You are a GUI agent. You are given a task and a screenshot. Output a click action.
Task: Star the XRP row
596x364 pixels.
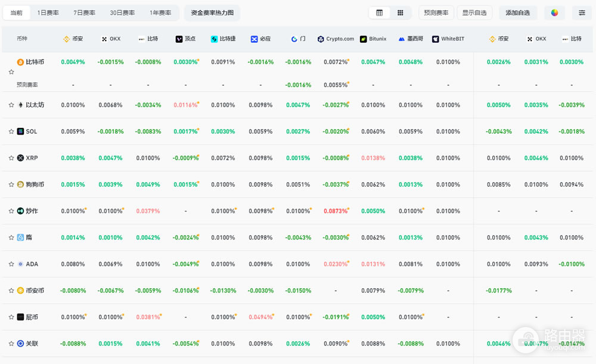point(11,158)
